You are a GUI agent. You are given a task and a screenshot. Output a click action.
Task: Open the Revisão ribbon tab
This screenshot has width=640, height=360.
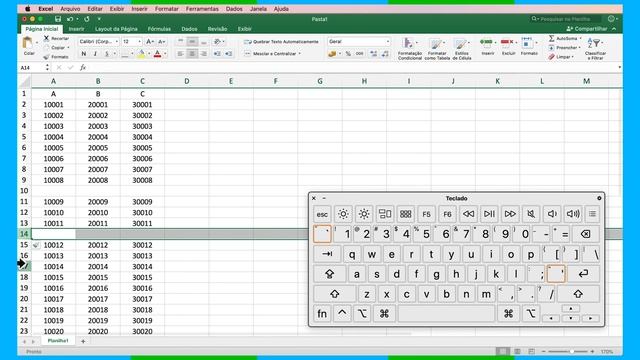click(217, 29)
